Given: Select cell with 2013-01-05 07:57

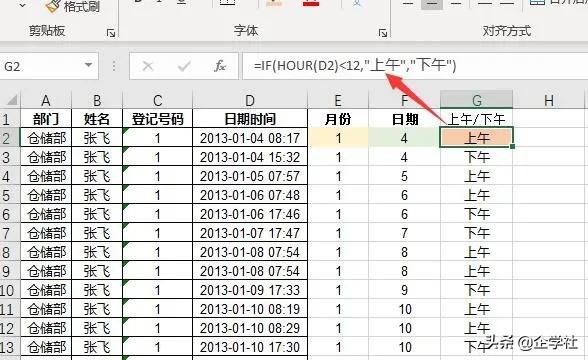Looking at the screenshot, I should pyautogui.click(x=250, y=176).
